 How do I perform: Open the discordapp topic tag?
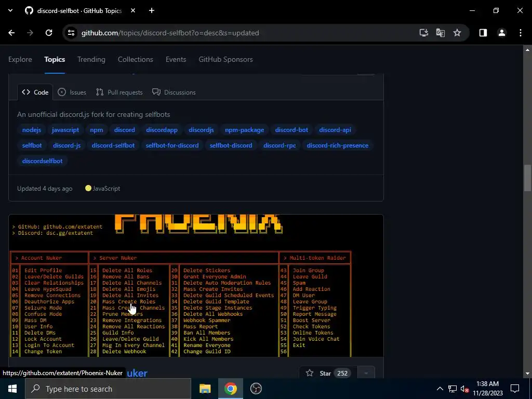point(162,130)
